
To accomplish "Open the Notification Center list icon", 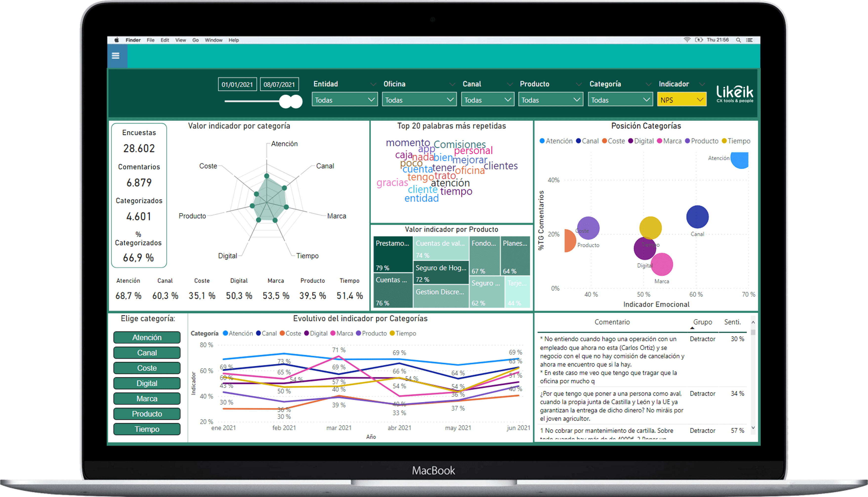I will (x=749, y=40).
